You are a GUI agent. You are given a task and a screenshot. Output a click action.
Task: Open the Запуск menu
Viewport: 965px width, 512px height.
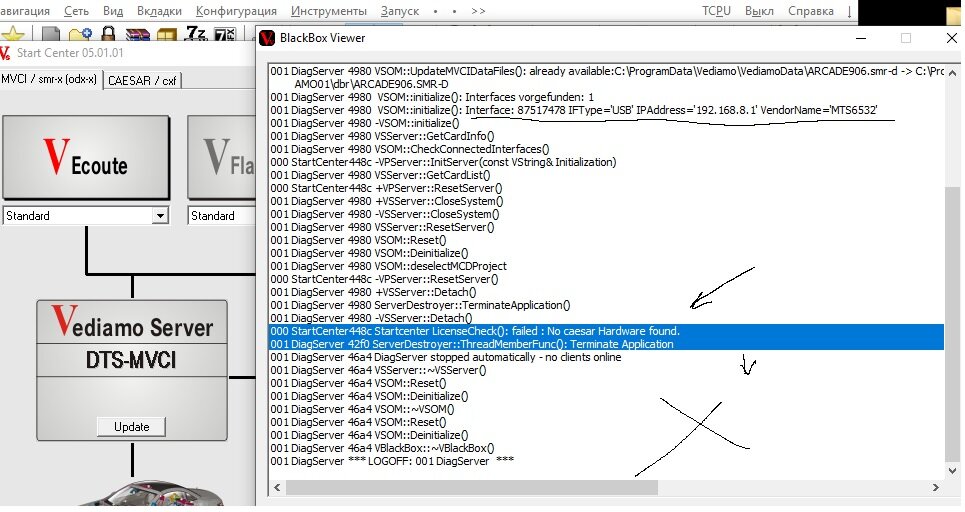pyautogui.click(x=399, y=11)
